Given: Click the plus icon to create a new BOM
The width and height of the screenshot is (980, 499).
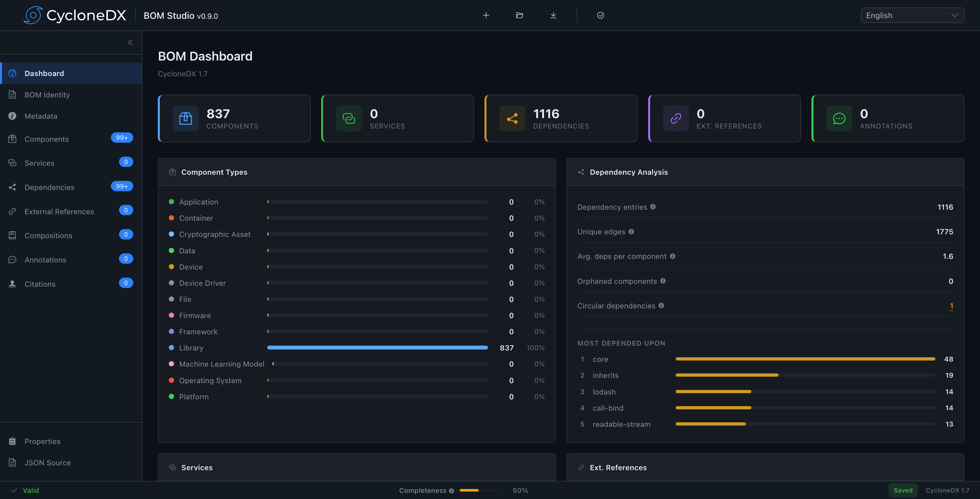Looking at the screenshot, I should click(486, 15).
